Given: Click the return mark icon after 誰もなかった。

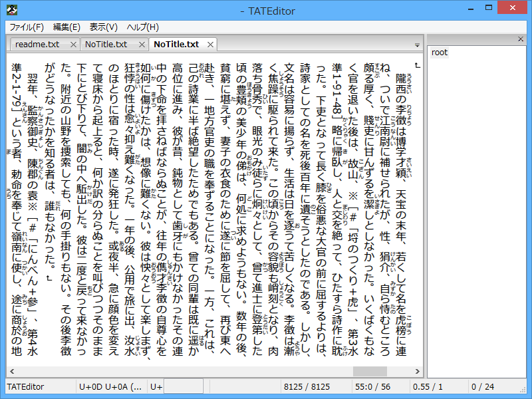Looking at the screenshot, I should click(50, 279).
